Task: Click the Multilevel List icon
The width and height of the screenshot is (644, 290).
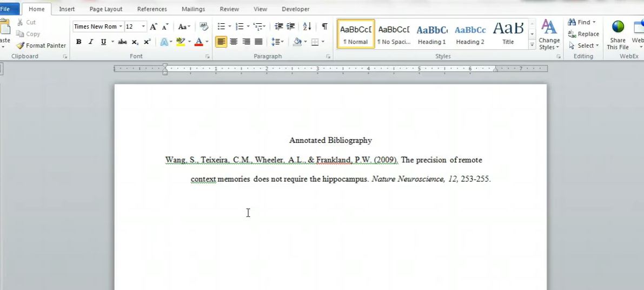Action: pos(258,27)
